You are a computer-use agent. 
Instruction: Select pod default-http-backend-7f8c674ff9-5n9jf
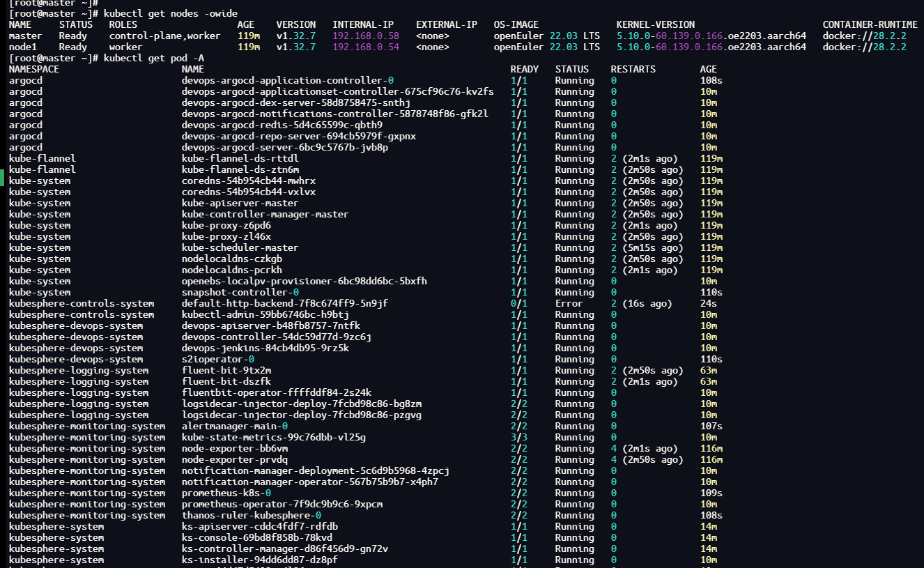pos(285,304)
